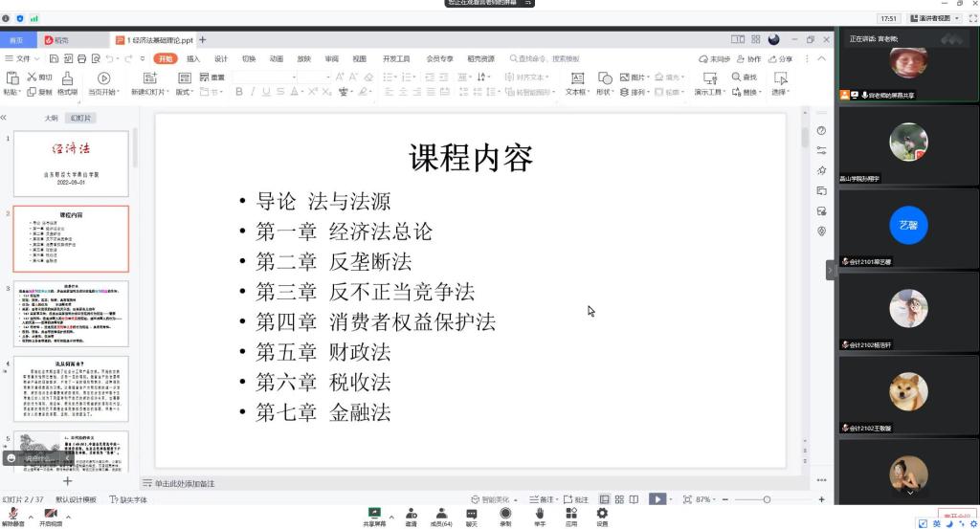Switch to the 大纲 outline tab

pos(51,118)
